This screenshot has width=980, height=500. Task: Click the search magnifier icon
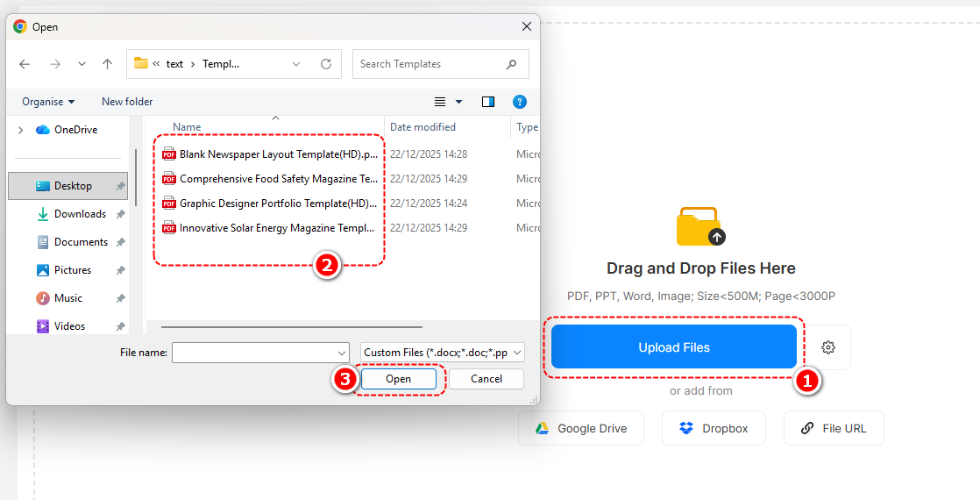click(x=511, y=64)
